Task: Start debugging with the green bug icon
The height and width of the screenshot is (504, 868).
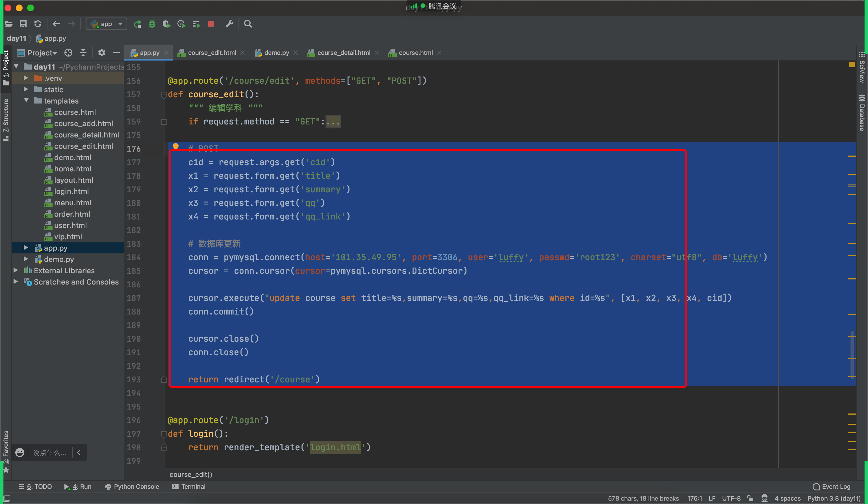Action: pos(152,24)
